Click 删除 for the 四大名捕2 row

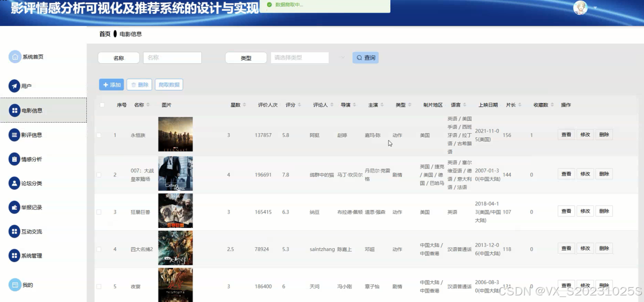click(x=604, y=248)
